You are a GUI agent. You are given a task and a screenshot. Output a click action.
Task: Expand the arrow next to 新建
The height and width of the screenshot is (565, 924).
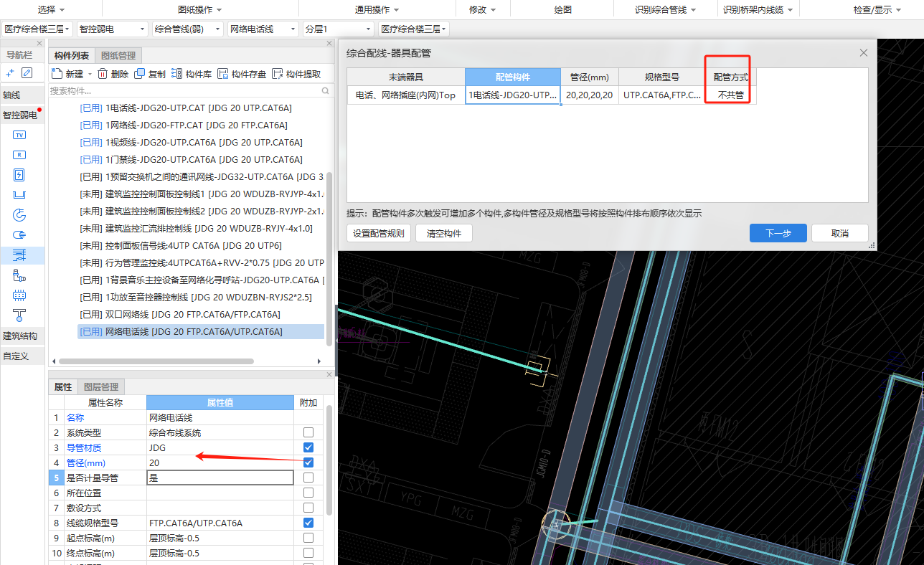pyautogui.click(x=90, y=75)
